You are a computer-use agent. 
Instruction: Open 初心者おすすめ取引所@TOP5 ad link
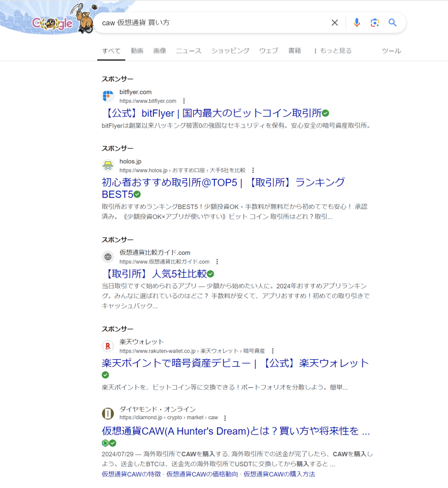click(223, 188)
